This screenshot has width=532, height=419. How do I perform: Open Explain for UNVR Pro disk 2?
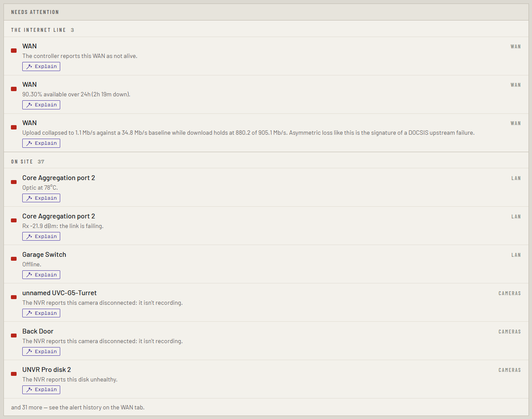pyautogui.click(x=41, y=389)
